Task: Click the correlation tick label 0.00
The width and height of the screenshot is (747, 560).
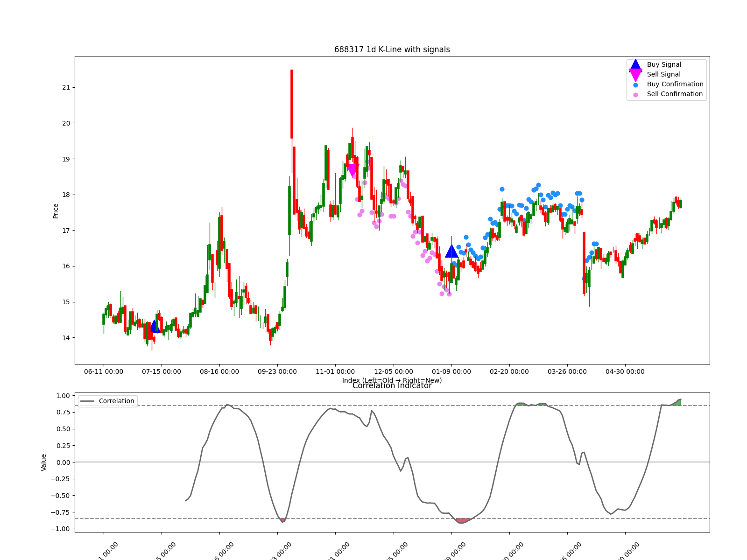Action: coord(63,462)
